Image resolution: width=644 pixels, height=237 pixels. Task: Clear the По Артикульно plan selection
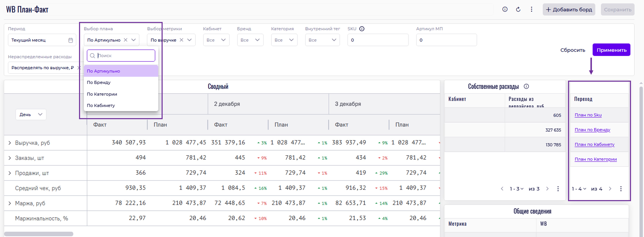[x=126, y=40]
